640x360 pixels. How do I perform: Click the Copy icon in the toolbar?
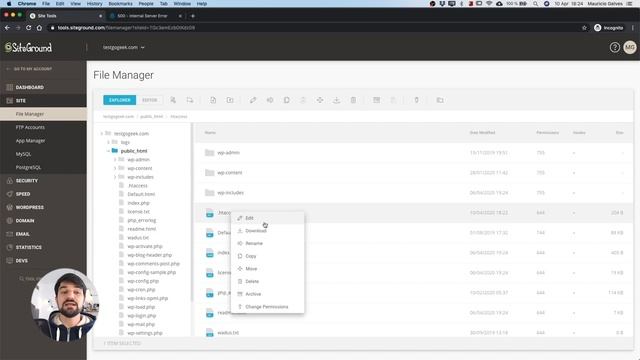287,100
